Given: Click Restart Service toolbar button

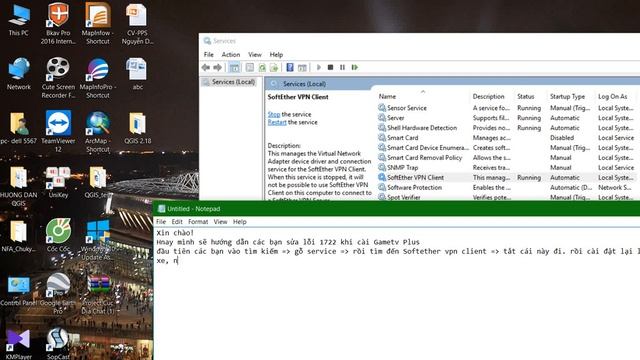Looking at the screenshot, I should click(355, 67).
